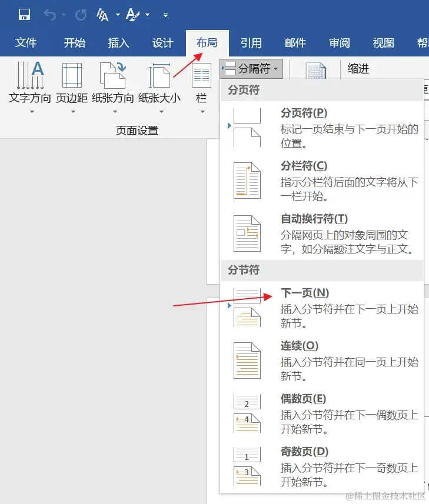Click the 连续(O) continuous thumbnail icon
The height and width of the screenshot is (504, 429).
(247, 361)
